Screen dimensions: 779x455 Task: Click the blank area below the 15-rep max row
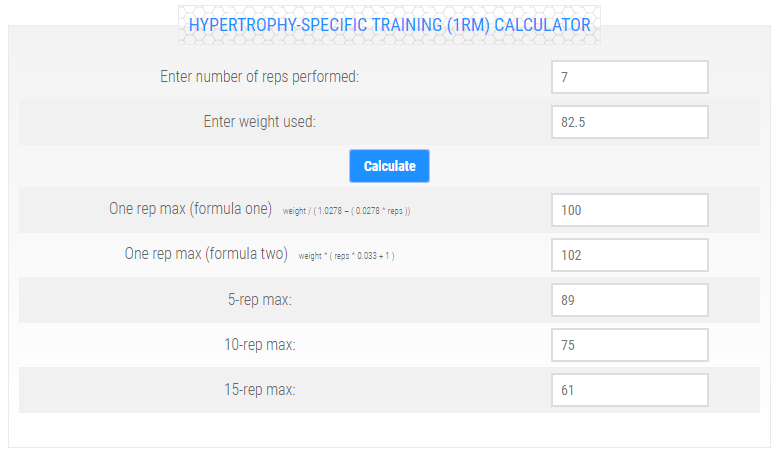tap(389, 430)
